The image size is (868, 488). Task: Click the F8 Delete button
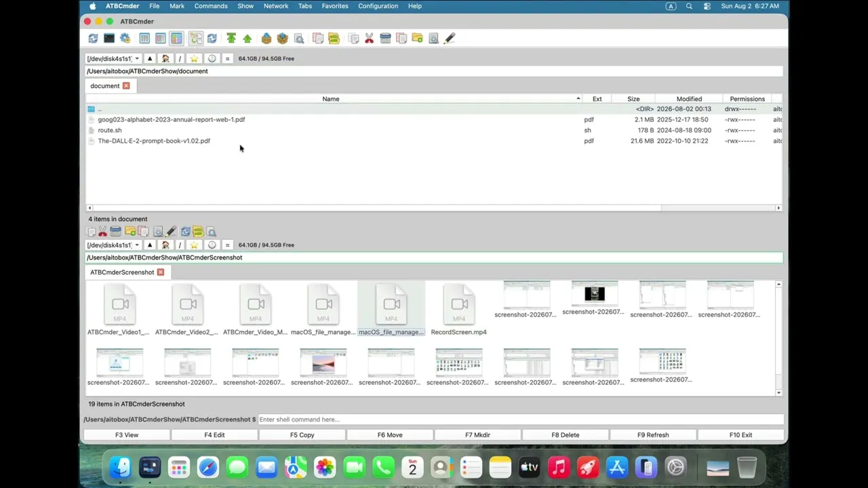pyautogui.click(x=566, y=435)
